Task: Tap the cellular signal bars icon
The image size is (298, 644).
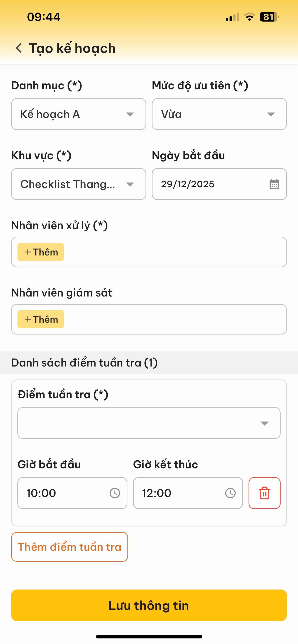Action: [x=232, y=17]
